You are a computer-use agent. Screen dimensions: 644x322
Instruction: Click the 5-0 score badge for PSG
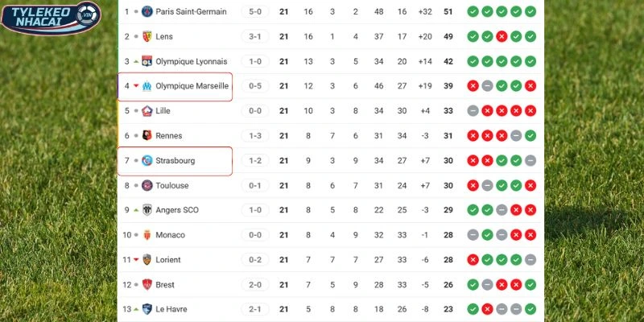254,12
